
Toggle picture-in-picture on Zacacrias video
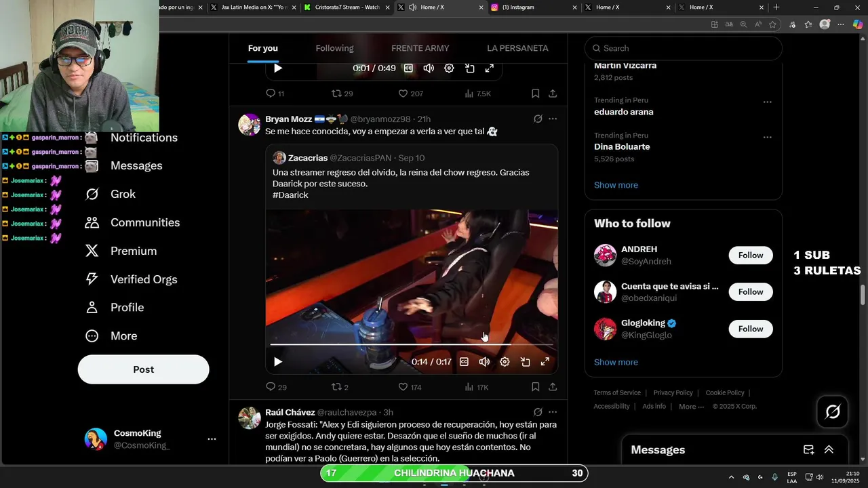(525, 362)
